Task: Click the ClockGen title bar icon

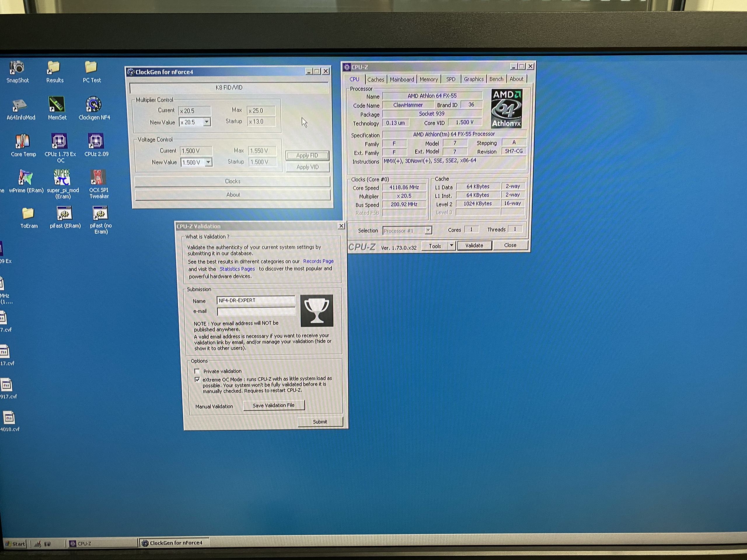Action: pos(131,72)
